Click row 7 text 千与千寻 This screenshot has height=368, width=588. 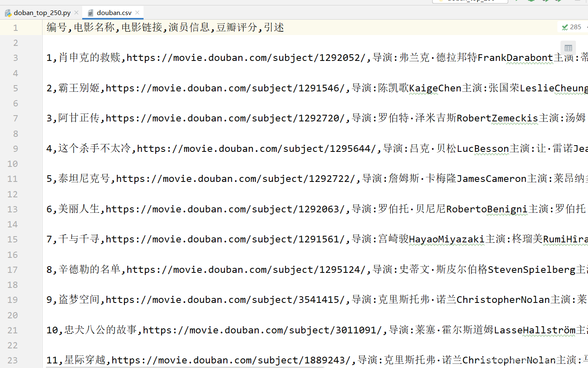[x=79, y=239]
